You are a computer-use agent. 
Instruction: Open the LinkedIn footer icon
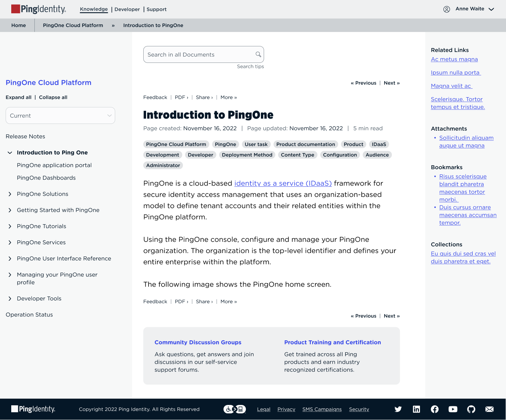(x=416, y=409)
